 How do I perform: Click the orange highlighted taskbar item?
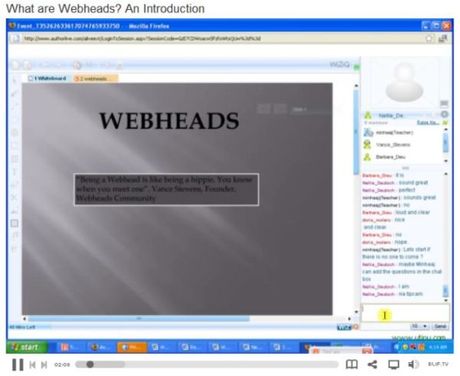pos(132,347)
